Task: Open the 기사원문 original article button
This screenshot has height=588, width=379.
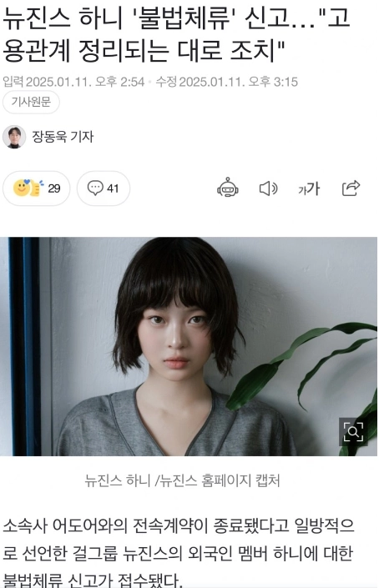Action: 31,102
